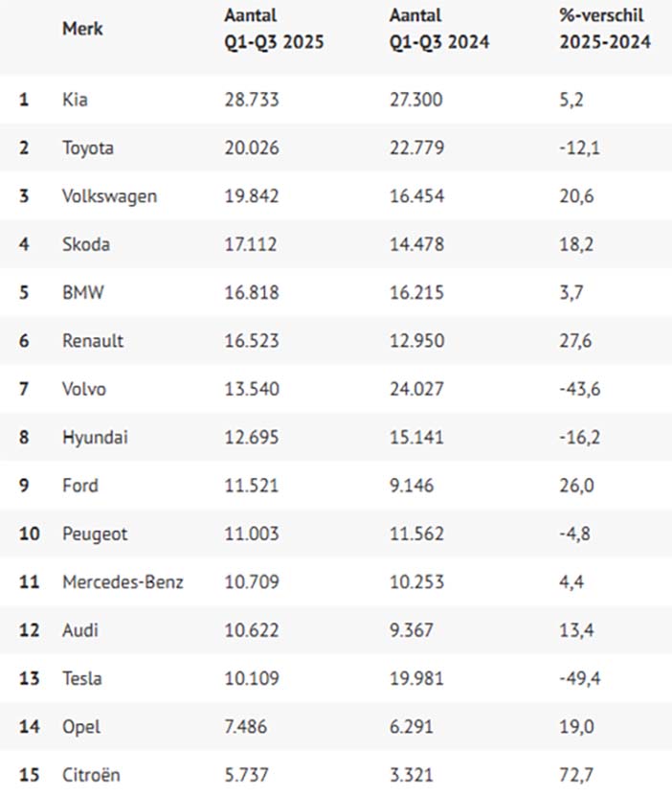Viewport: 672px width, 796px height.
Task: Select the Aantal Q1-Q3 2025 column header
Action: (x=274, y=29)
